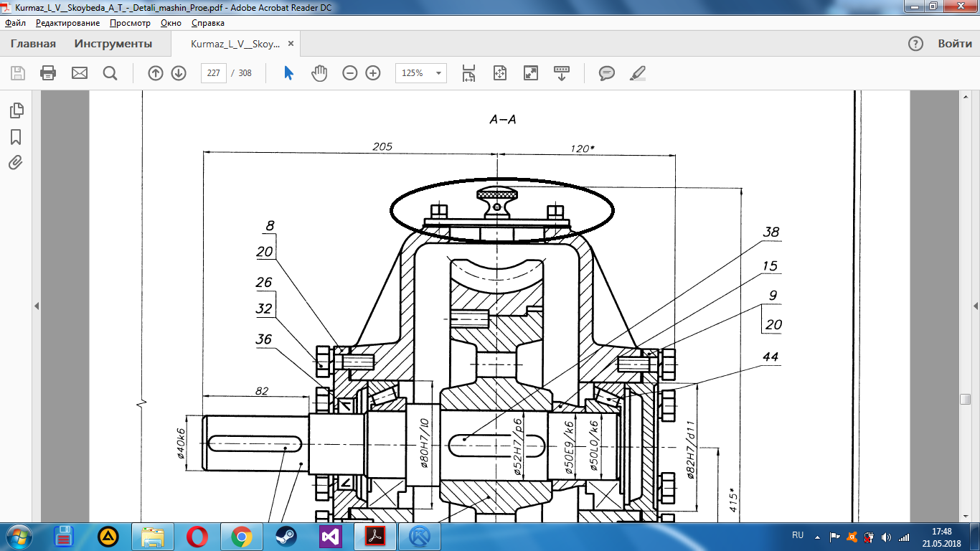Show the Bookmarks side panel
This screenshot has height=551, width=980.
point(16,137)
